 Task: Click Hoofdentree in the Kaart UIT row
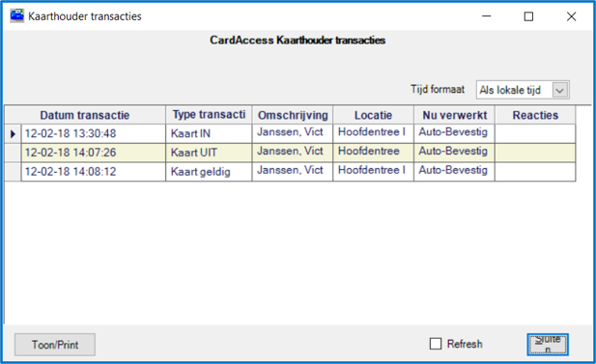[x=373, y=153]
